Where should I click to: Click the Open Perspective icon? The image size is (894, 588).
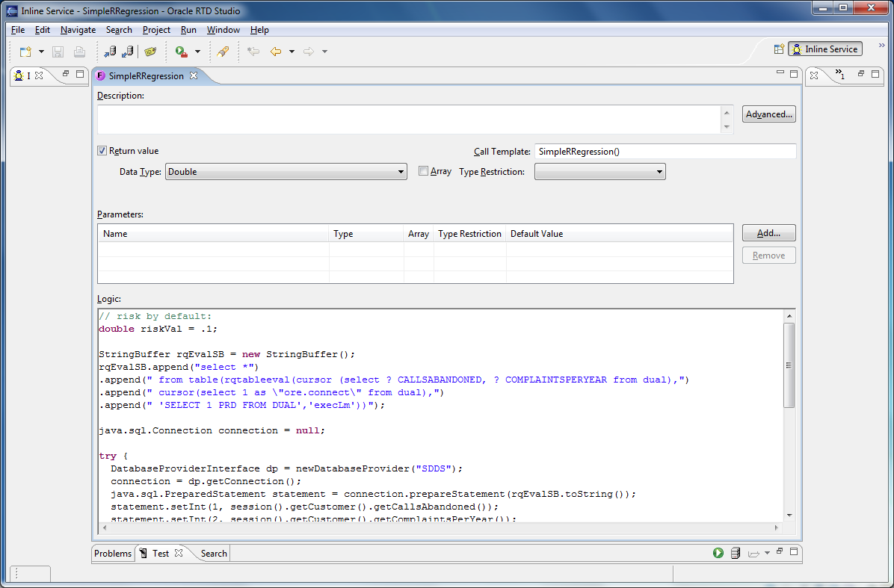(x=779, y=49)
